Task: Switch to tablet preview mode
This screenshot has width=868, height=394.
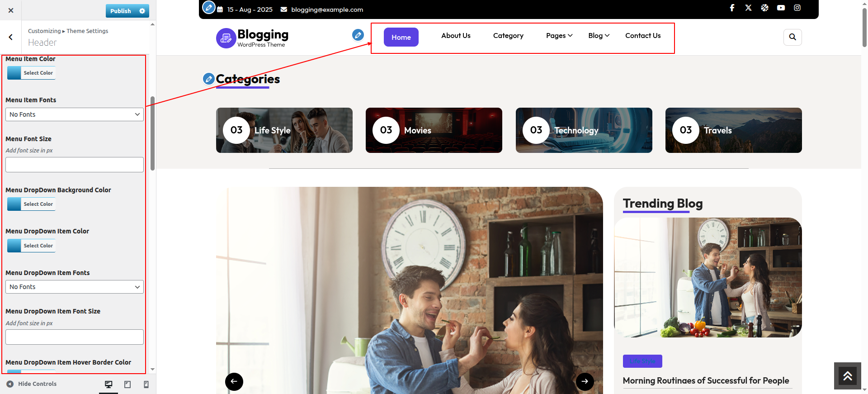Action: point(127,385)
